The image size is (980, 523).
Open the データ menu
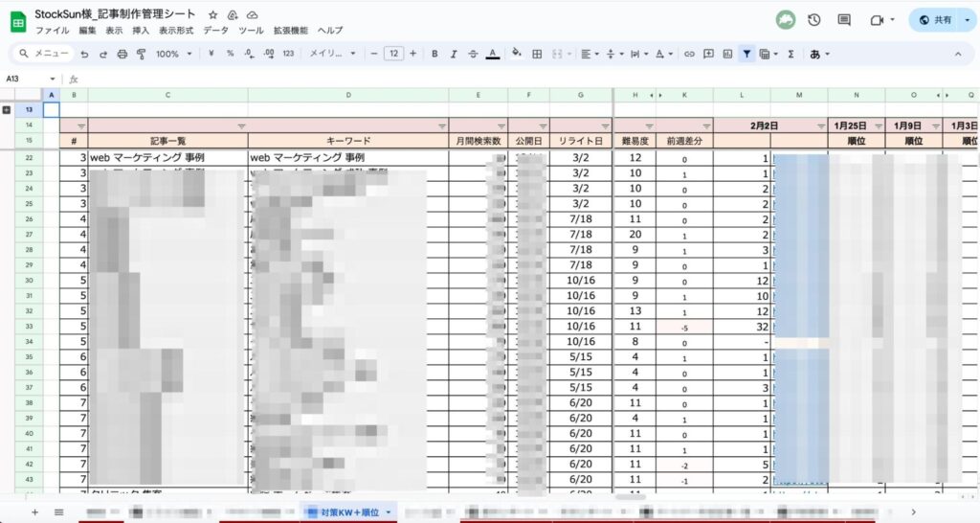point(215,30)
